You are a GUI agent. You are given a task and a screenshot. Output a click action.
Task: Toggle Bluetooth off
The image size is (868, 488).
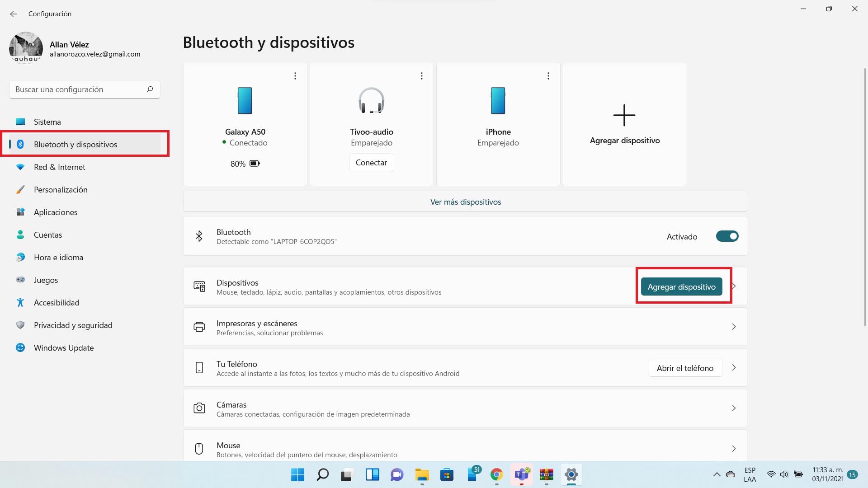pyautogui.click(x=726, y=236)
